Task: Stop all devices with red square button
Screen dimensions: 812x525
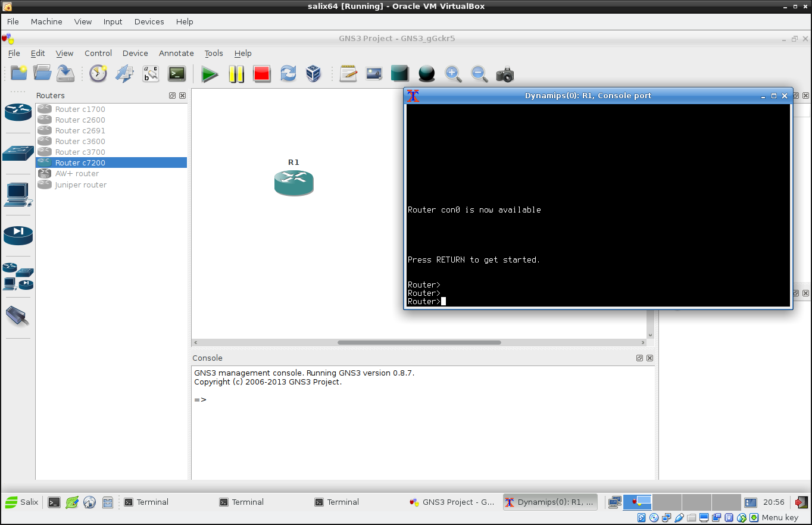Action: pyautogui.click(x=262, y=74)
